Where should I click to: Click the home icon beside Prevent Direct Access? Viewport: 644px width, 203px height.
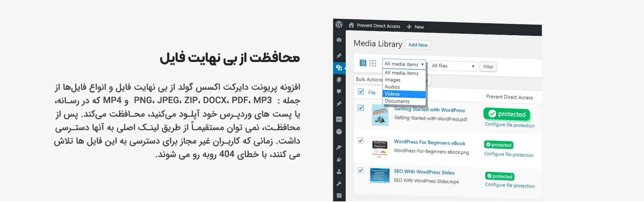pyautogui.click(x=351, y=25)
